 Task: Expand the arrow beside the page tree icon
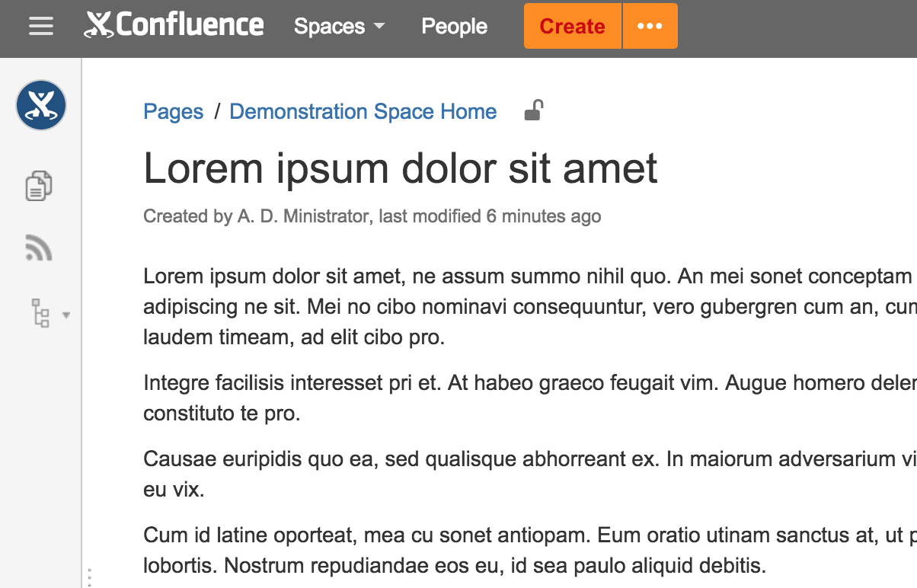66,315
